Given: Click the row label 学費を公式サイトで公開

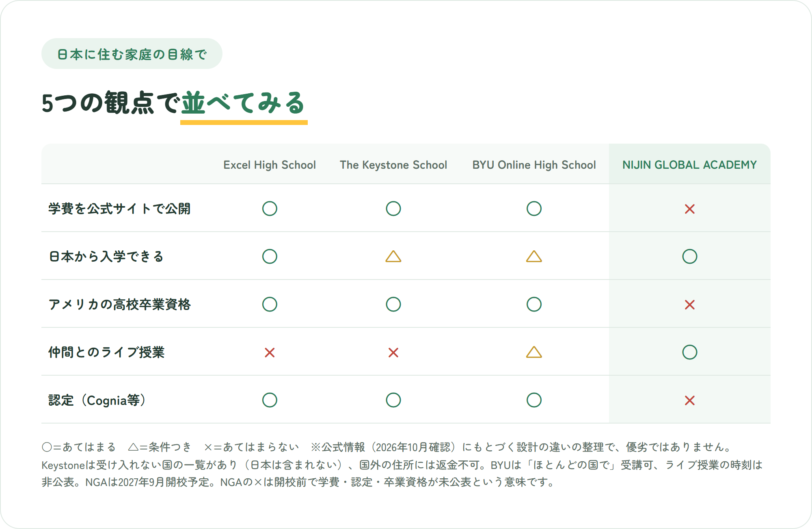Looking at the screenshot, I should [119, 209].
